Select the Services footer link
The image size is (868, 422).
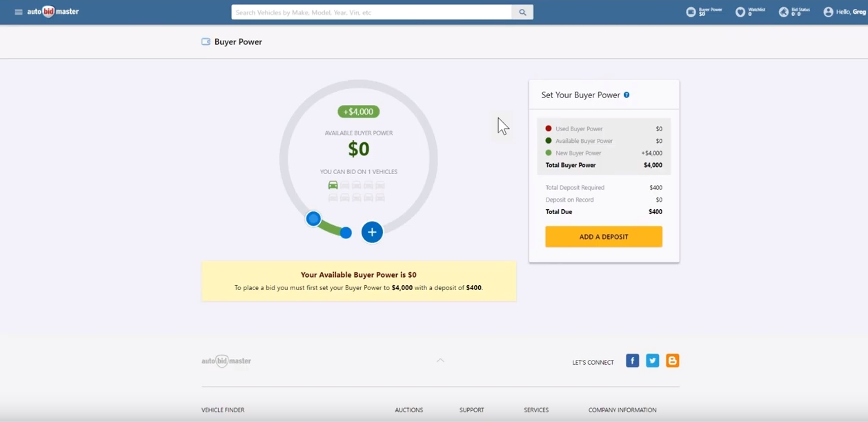(x=536, y=410)
